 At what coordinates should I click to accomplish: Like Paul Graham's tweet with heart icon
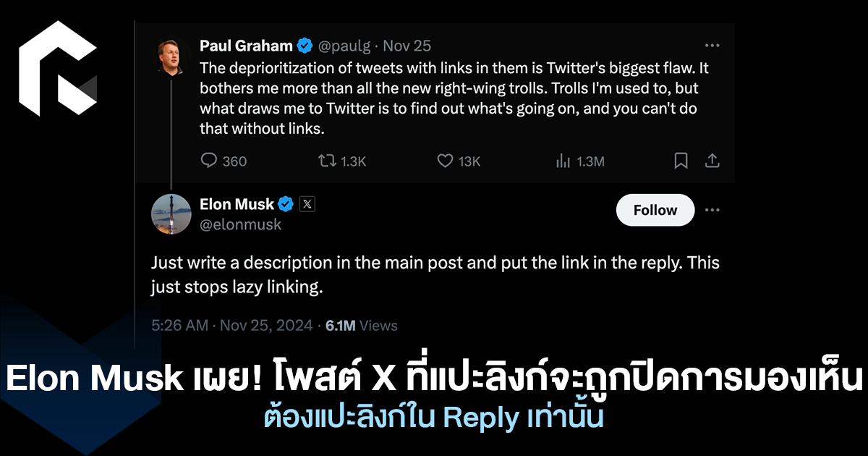coord(446,161)
